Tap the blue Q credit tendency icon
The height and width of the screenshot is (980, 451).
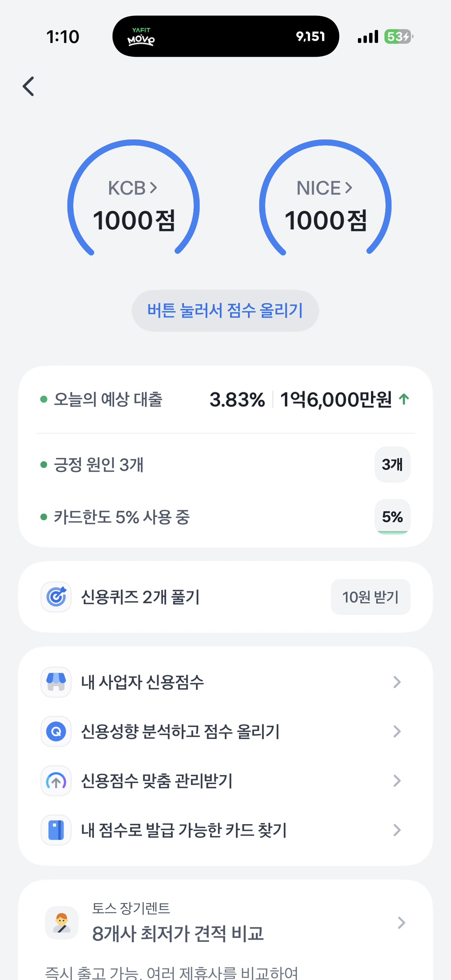(56, 731)
